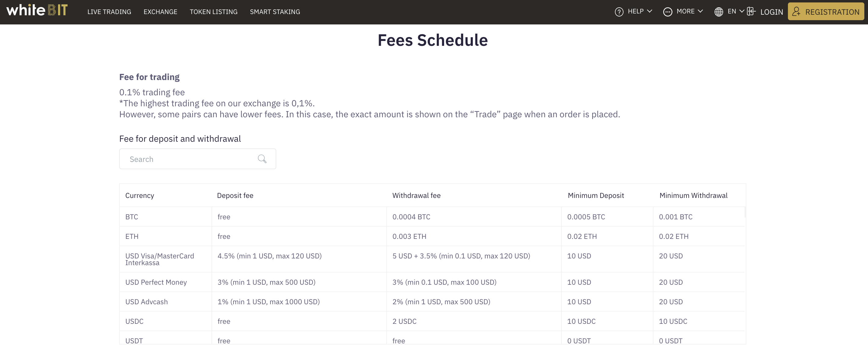
Task: Click the USD Advcash deposit fee entry
Action: (x=268, y=301)
